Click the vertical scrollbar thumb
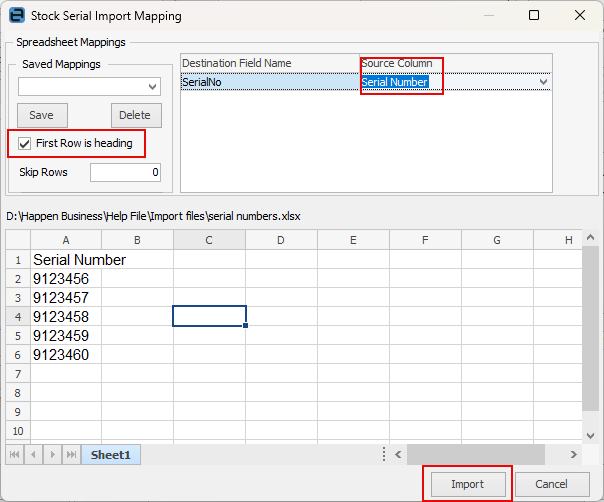The width and height of the screenshot is (604, 502). [590, 329]
